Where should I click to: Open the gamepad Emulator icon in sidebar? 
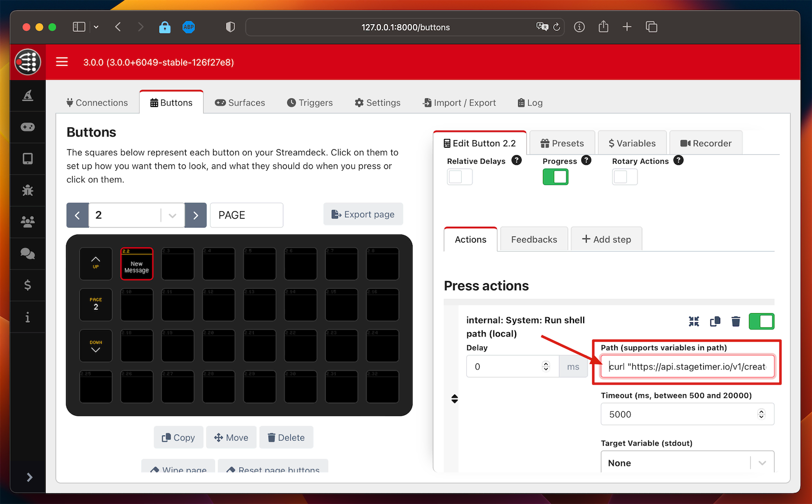[x=28, y=127]
